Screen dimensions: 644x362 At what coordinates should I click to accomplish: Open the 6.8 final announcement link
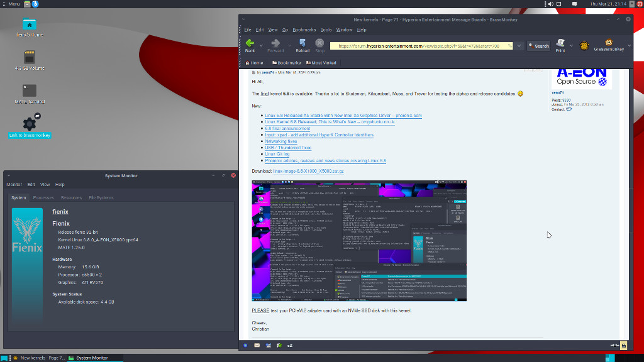(x=287, y=128)
